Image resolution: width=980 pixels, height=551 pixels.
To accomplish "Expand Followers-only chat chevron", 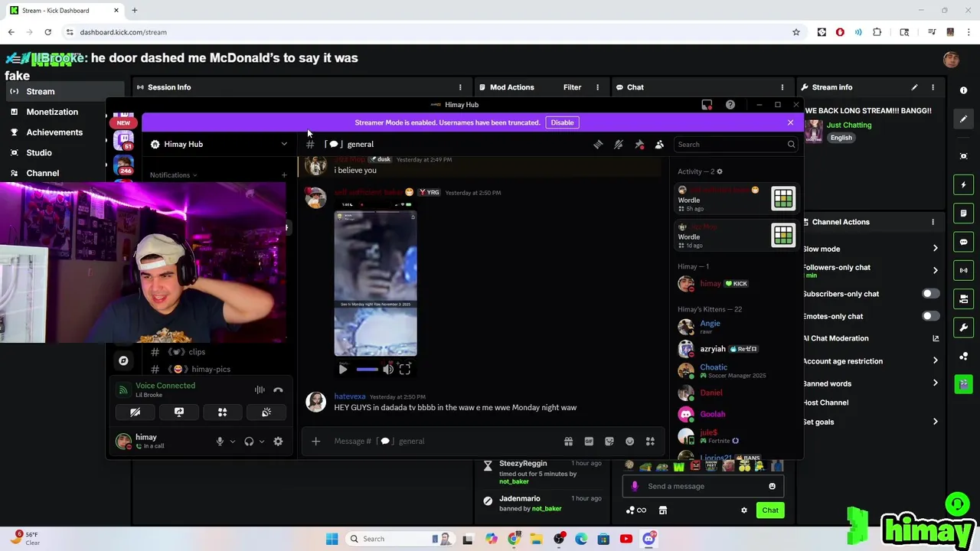I will 935,270.
